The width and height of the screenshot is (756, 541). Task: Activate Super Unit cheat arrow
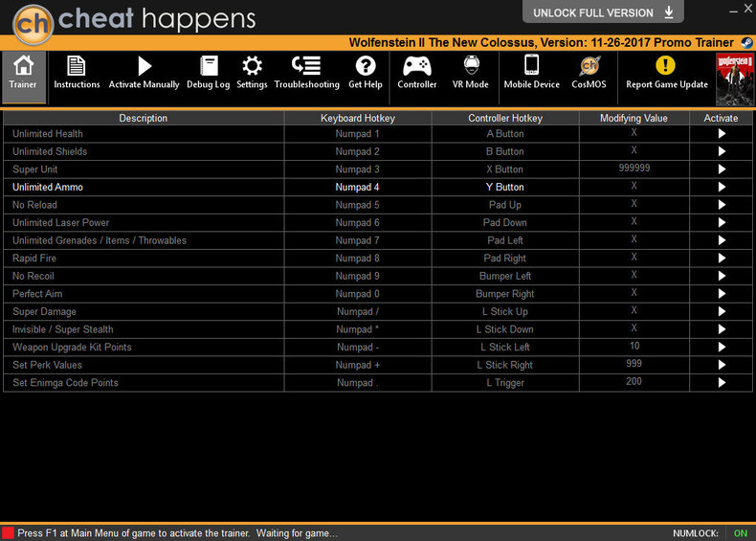722,169
